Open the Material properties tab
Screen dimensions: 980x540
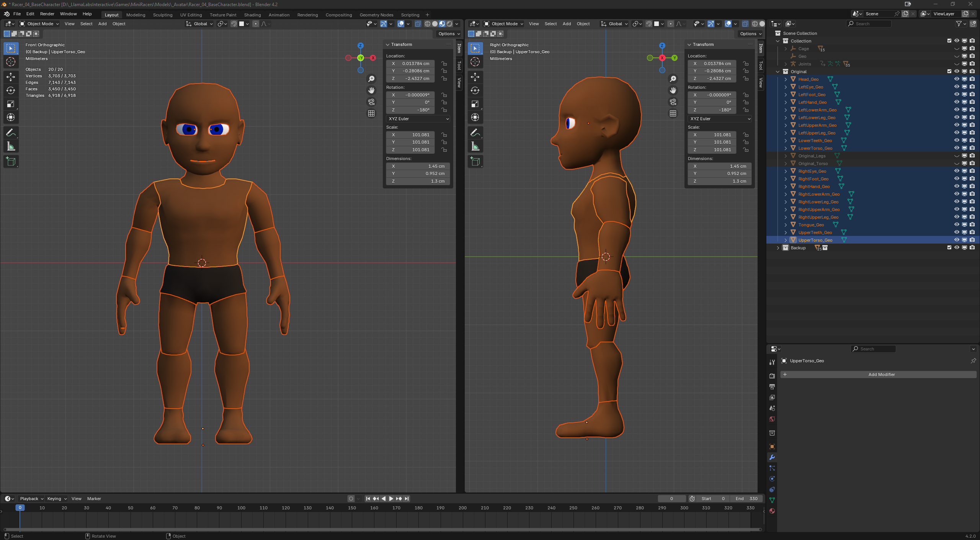pyautogui.click(x=772, y=511)
